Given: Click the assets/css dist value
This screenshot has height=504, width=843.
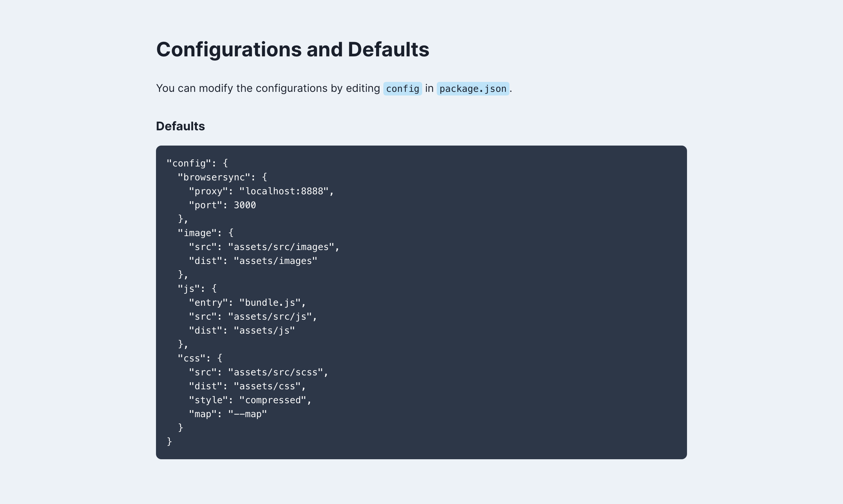Looking at the screenshot, I should (267, 386).
